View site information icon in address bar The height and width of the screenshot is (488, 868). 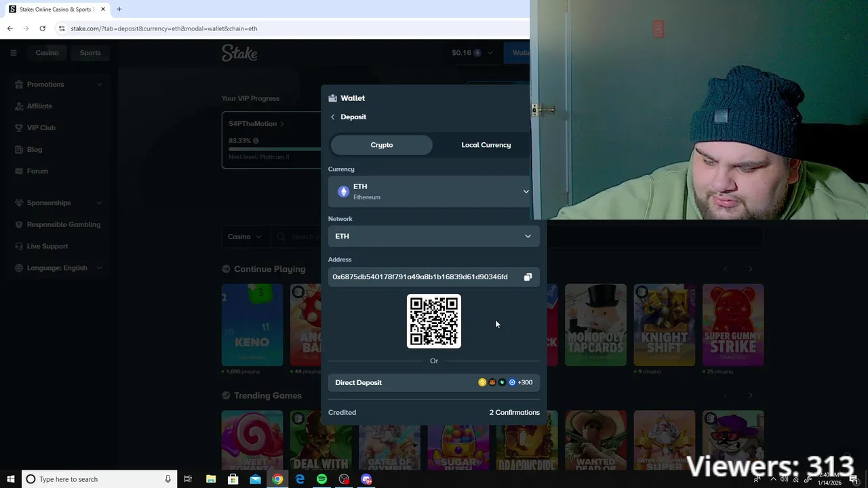pyautogui.click(x=62, y=28)
